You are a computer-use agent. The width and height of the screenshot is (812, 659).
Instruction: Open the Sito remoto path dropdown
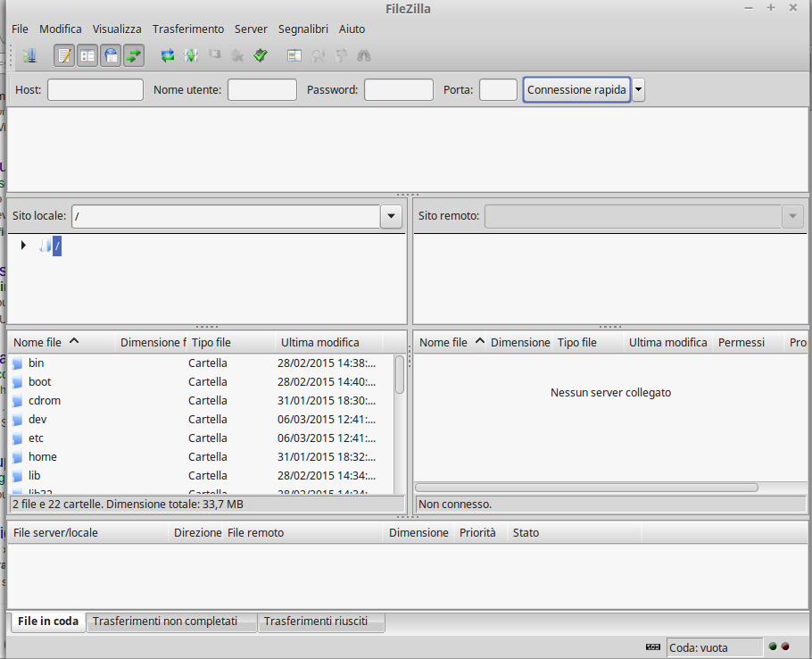[792, 216]
